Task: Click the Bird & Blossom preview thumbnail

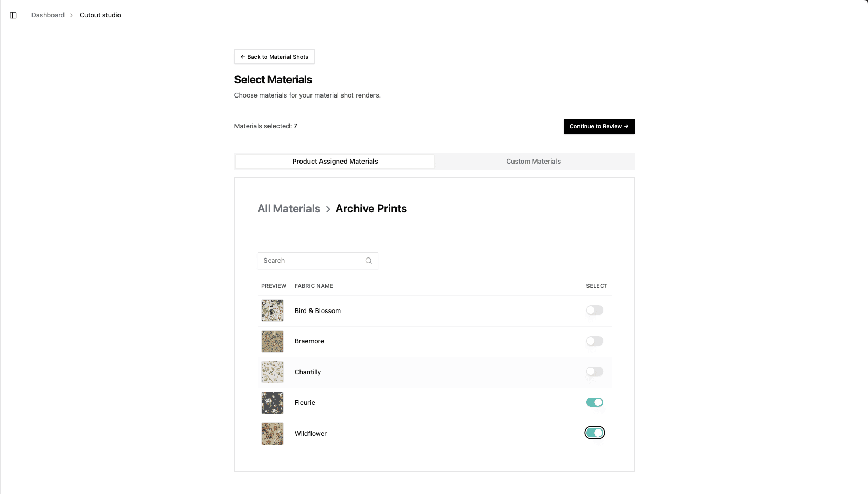Action: click(272, 310)
